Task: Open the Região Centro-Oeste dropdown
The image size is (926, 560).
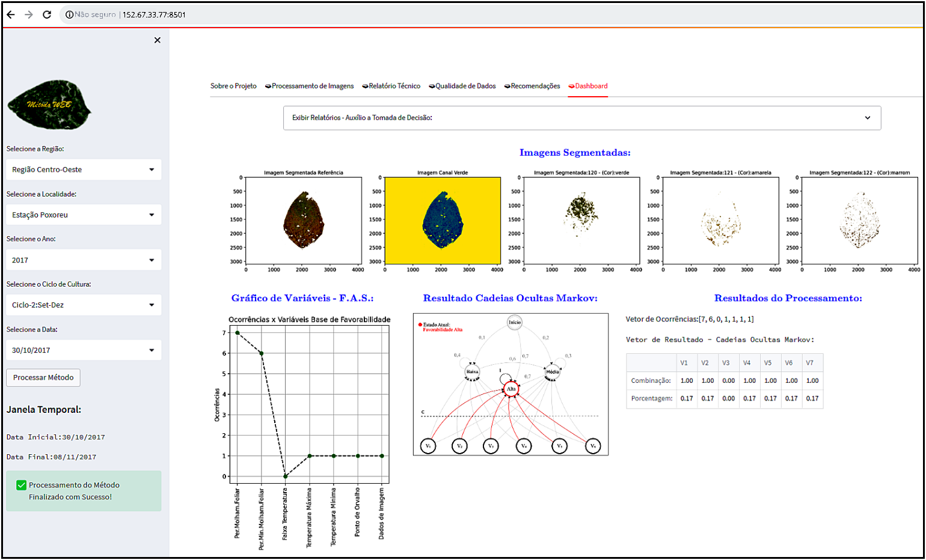Action: (x=84, y=169)
